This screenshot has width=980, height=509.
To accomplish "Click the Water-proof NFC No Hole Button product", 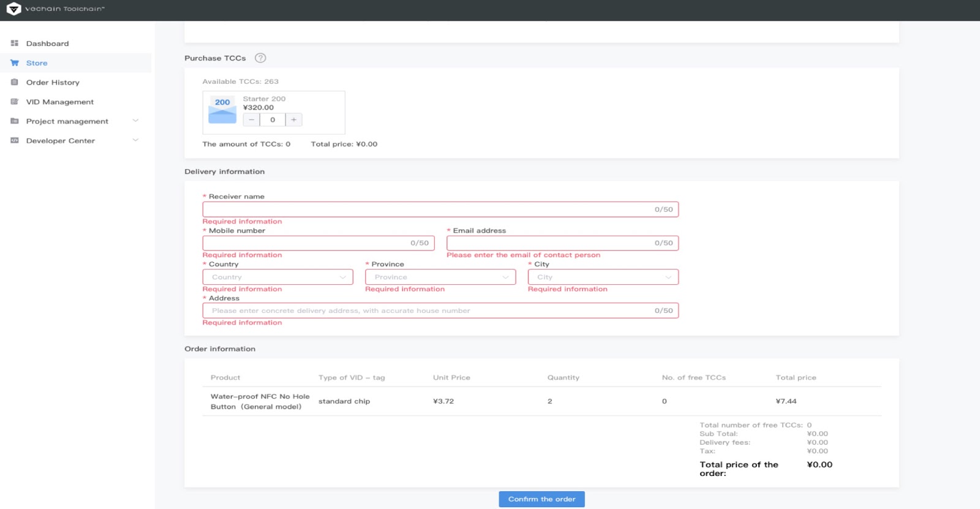I will coord(260,402).
